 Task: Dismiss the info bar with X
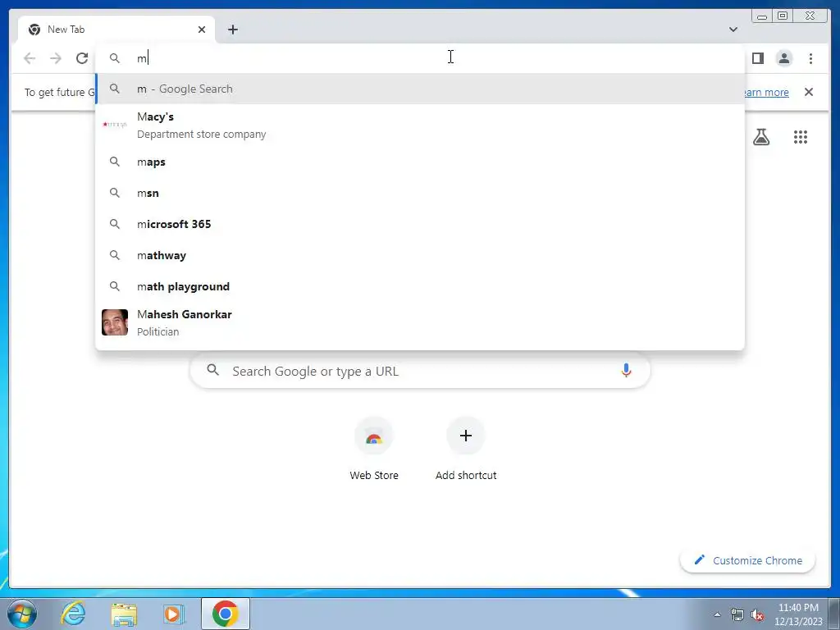click(809, 92)
